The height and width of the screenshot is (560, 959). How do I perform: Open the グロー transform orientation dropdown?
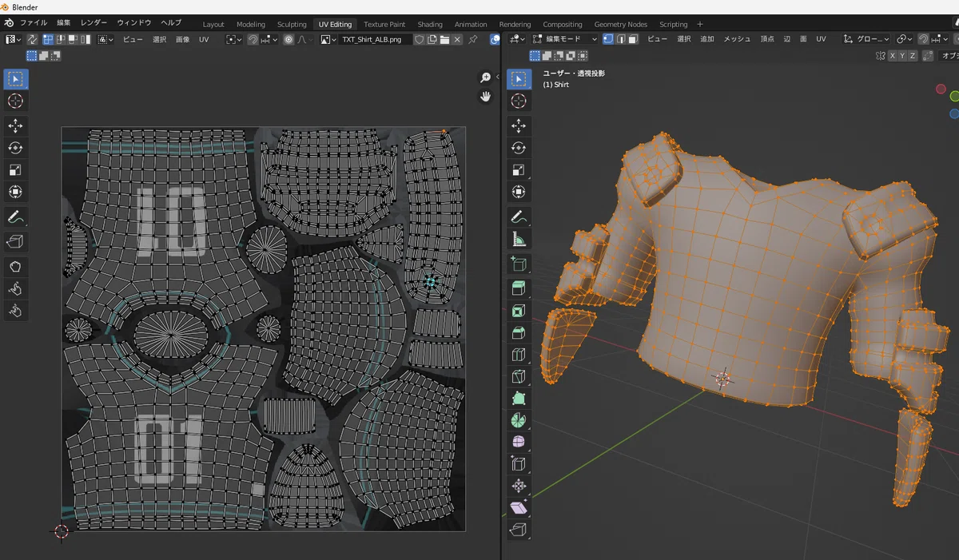(x=866, y=38)
